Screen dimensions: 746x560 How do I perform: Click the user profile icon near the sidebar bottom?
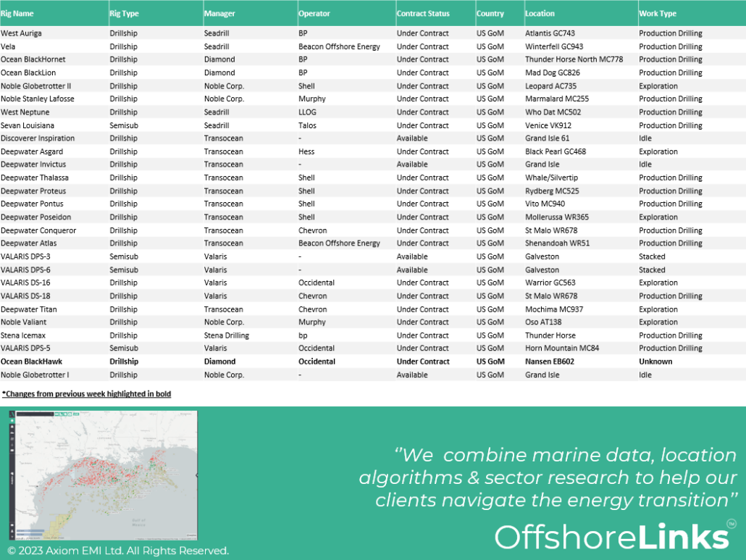pos(12,531)
